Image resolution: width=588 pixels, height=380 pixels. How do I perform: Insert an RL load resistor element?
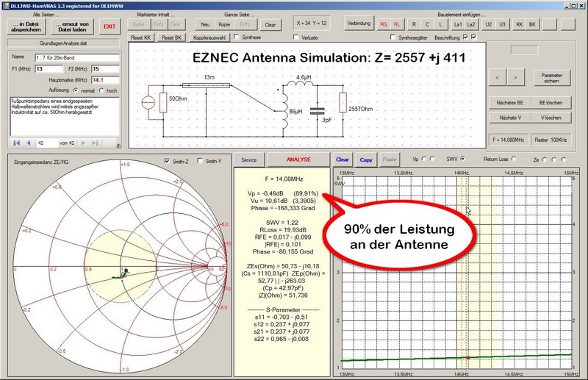[397, 24]
